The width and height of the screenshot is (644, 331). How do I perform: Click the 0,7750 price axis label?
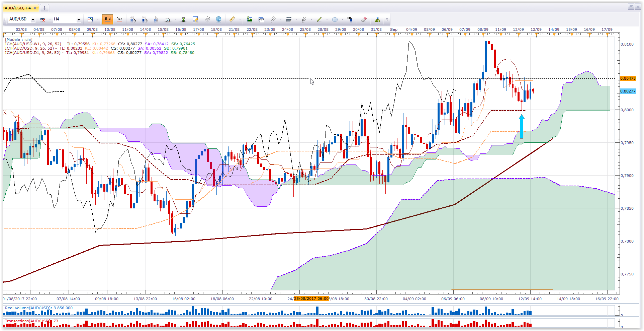point(627,274)
